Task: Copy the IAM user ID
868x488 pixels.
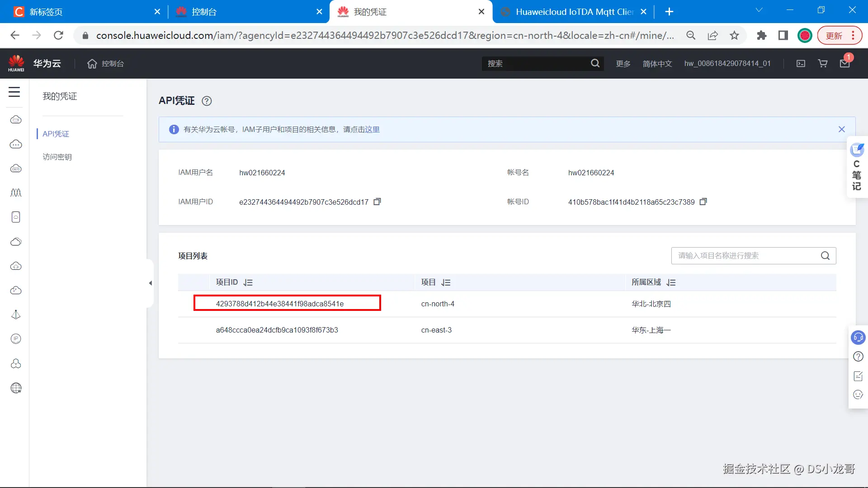Action: [x=377, y=202]
